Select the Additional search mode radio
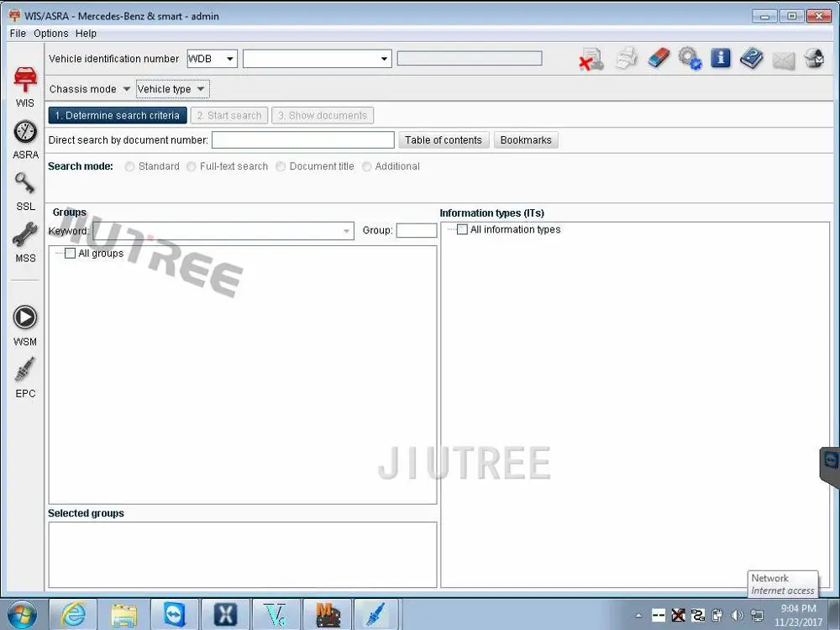840x630 pixels. (x=367, y=166)
